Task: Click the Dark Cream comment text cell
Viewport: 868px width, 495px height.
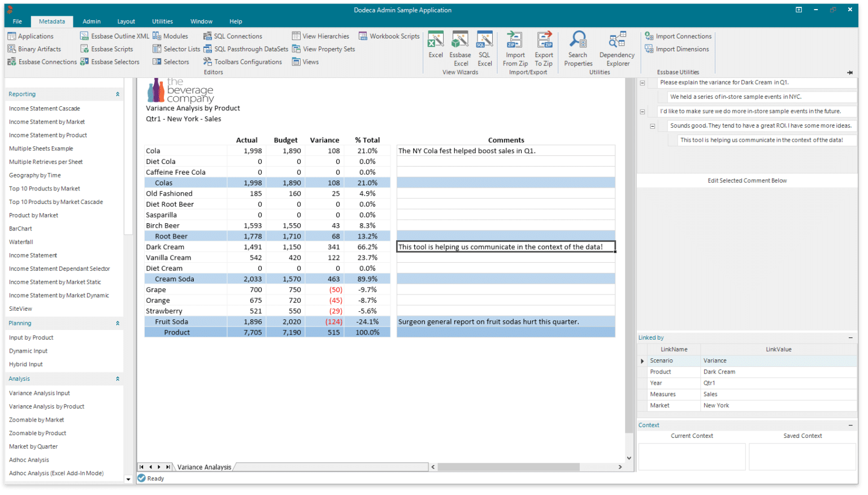Action: click(505, 246)
